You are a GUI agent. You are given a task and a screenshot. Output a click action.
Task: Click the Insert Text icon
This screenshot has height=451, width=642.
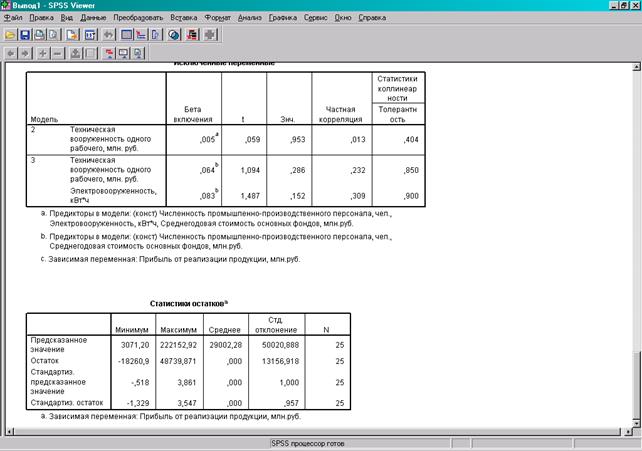138,53
